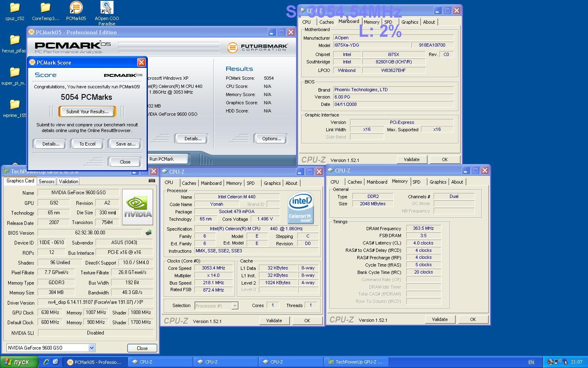The height and width of the screenshot is (368, 588).
Task: Click Validate in CPU-Z processor window
Action: (x=274, y=321)
